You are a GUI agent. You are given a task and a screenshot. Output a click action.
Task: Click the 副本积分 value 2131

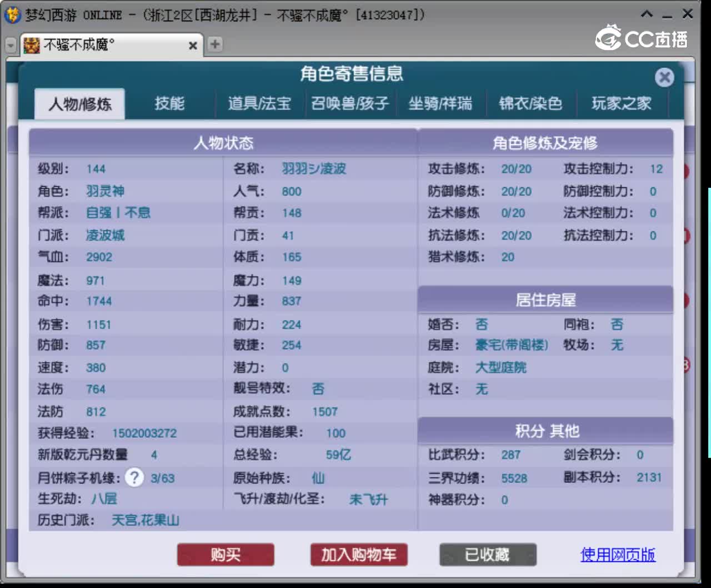[649, 477]
